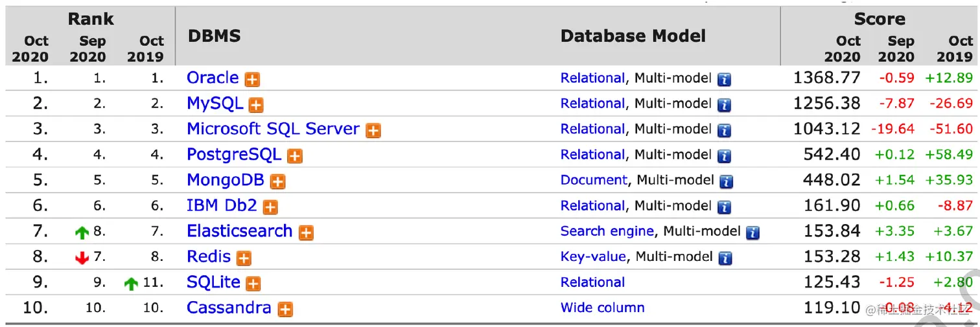This screenshot has width=980, height=327.
Task: Click the orange plus icon beside PostgreSQL
Action: pyautogui.click(x=295, y=156)
